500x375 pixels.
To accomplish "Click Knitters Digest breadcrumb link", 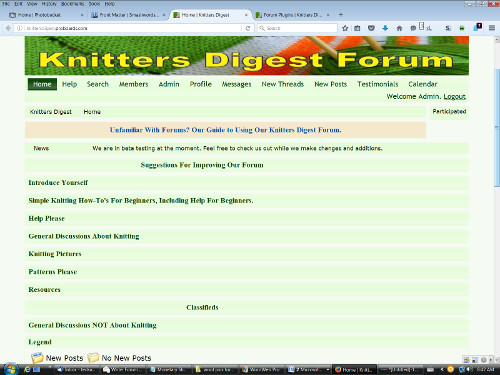I will tap(51, 112).
